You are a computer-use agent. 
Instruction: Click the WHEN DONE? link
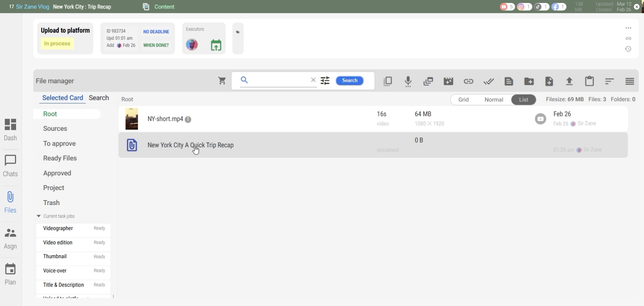coord(156,45)
